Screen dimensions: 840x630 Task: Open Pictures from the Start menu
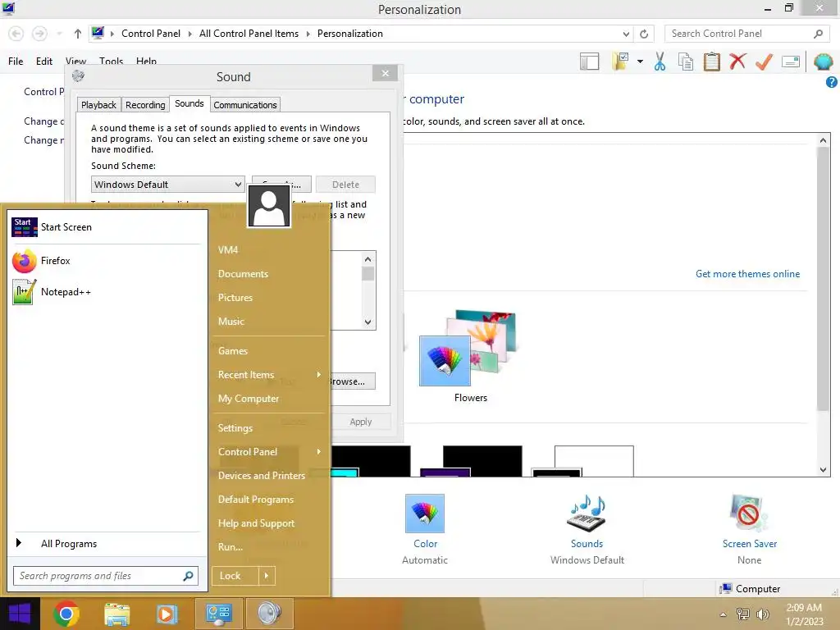click(235, 297)
